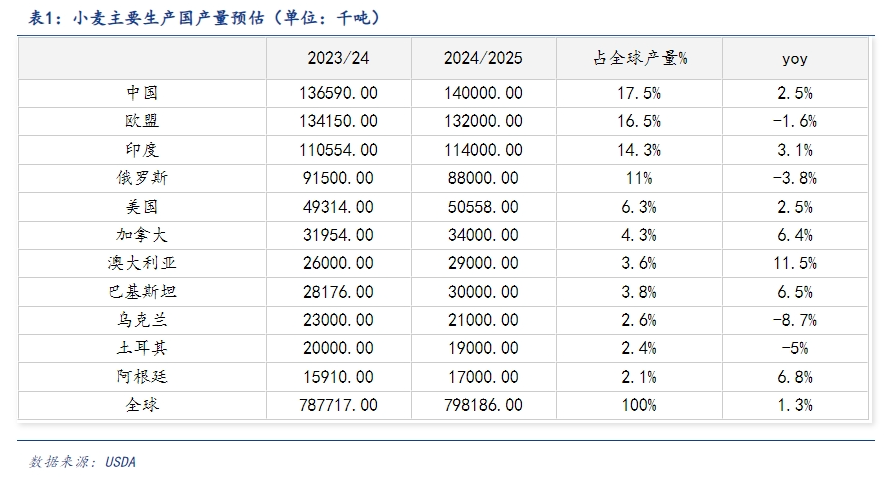Screen dimensions: 895x484
Task: Select the 14.3% share cell
Action: [639, 150]
